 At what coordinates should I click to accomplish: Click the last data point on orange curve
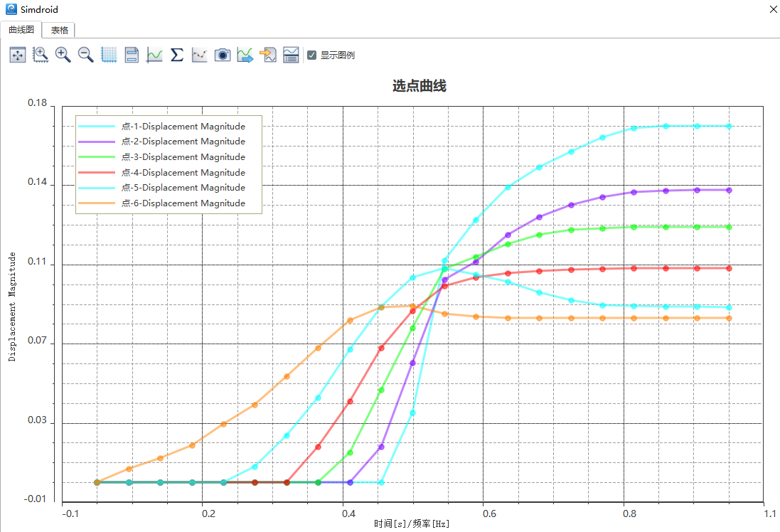pyautogui.click(x=729, y=318)
